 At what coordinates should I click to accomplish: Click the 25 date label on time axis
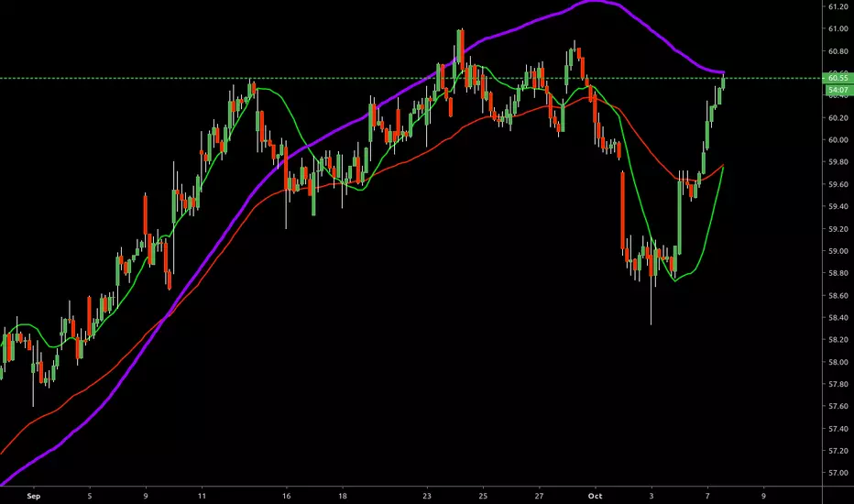pos(483,496)
